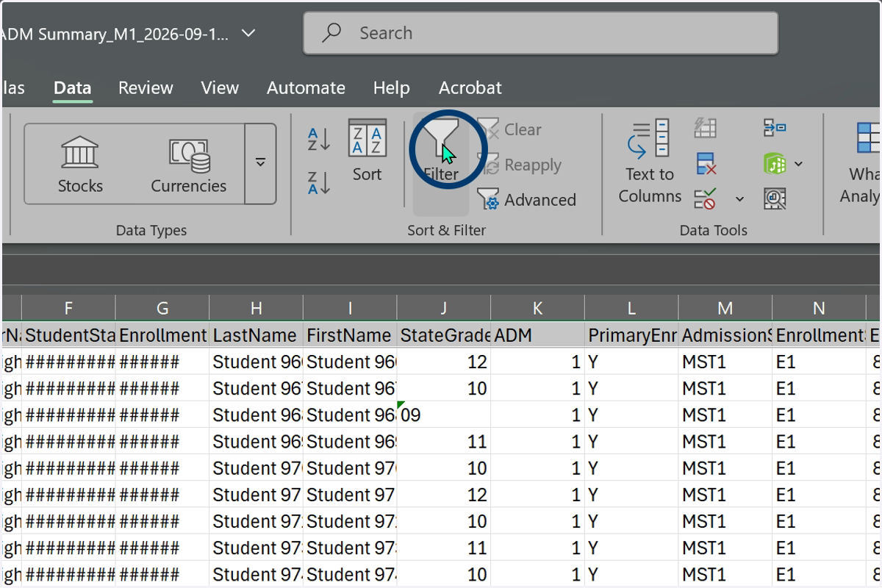Open the Acrobat tab
The image size is (882, 588).
pos(470,87)
